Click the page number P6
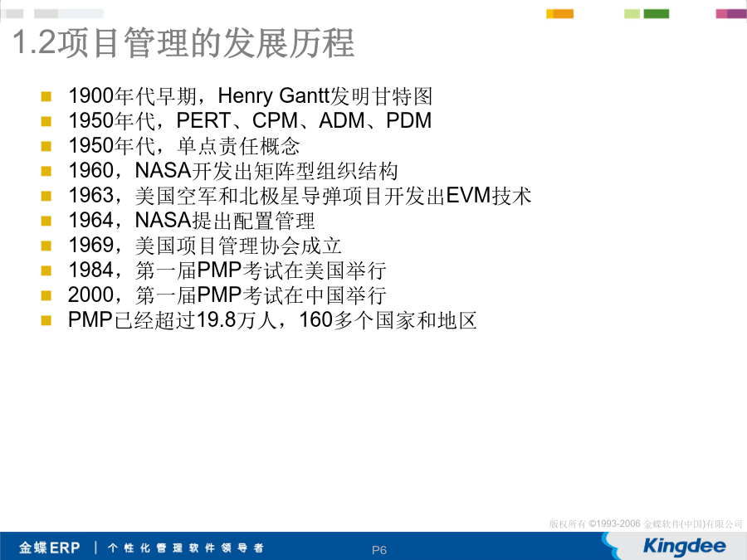Image resolution: width=747 pixels, height=560 pixels. coord(379,550)
